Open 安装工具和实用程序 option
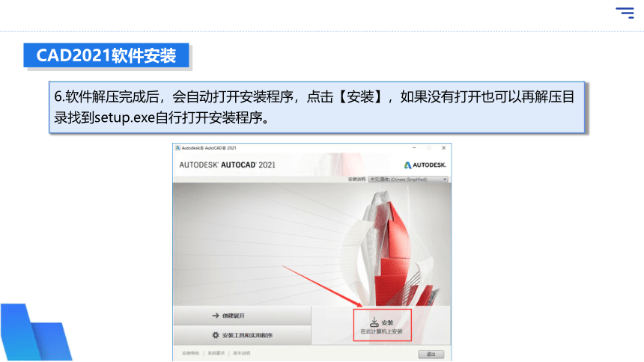This screenshot has width=644, height=362. point(242,335)
